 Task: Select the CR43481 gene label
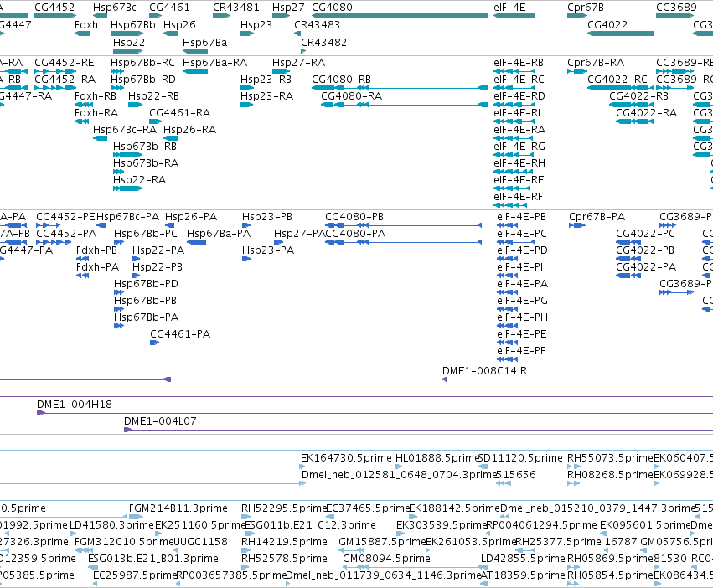pyautogui.click(x=236, y=8)
